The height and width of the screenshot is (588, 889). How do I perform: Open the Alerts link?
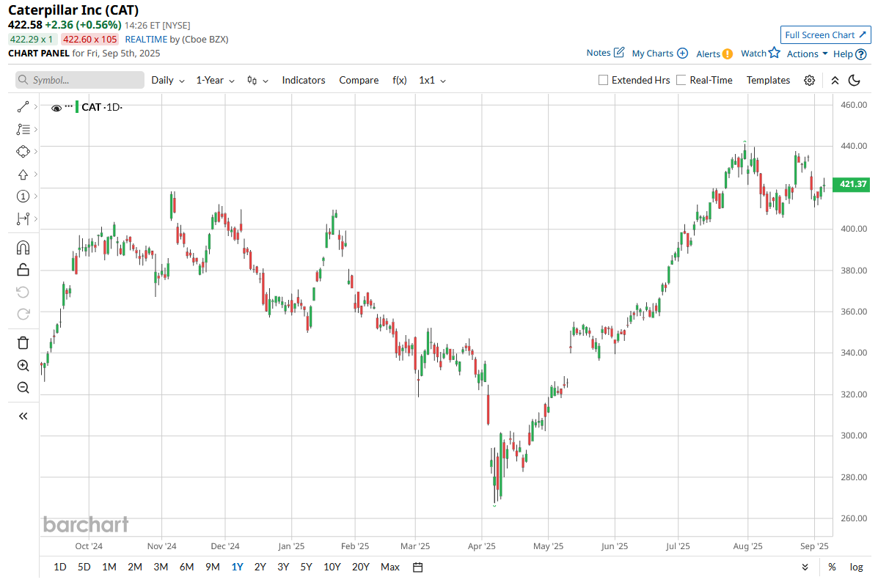(x=708, y=54)
